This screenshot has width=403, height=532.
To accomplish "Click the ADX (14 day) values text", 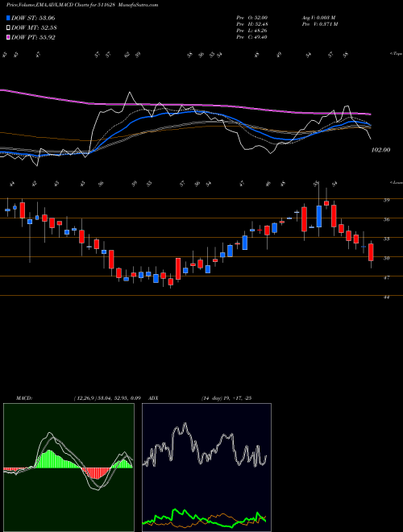I will tap(226, 398).
